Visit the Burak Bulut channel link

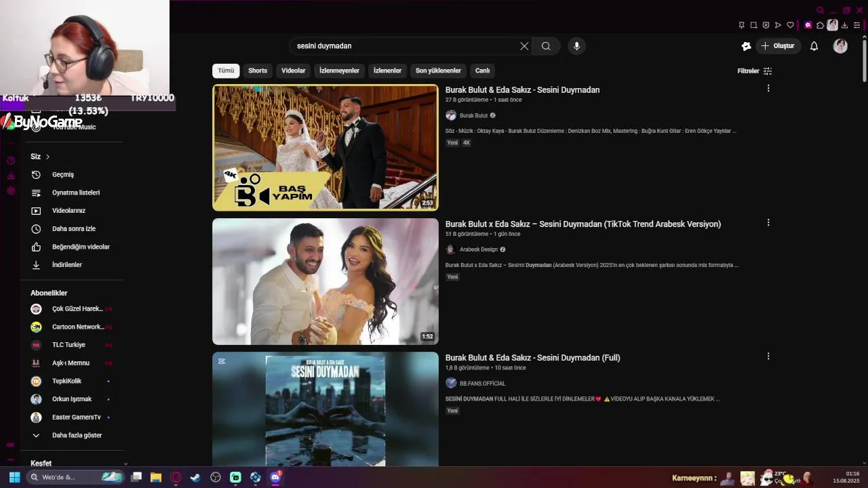(473, 115)
